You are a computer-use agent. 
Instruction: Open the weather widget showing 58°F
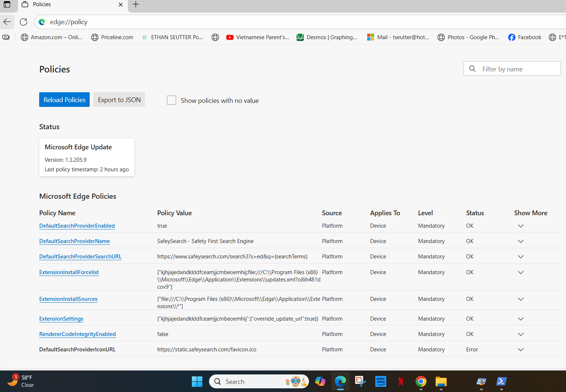21,381
